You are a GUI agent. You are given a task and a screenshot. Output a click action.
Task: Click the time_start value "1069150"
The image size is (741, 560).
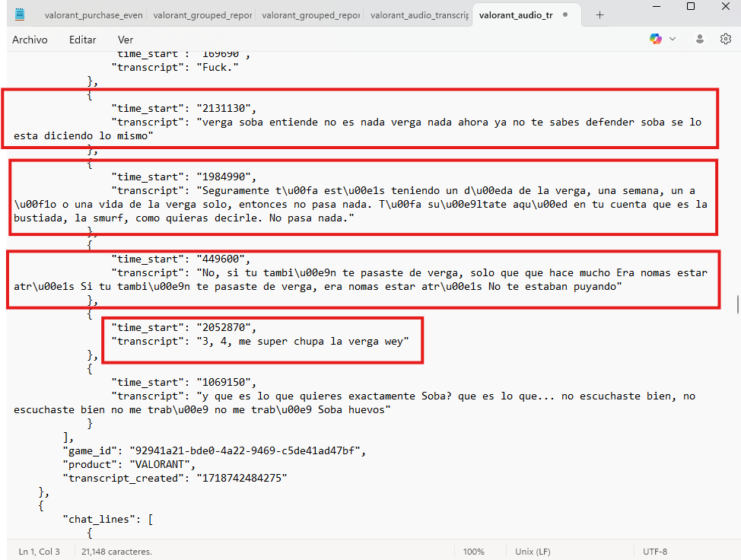click(223, 382)
